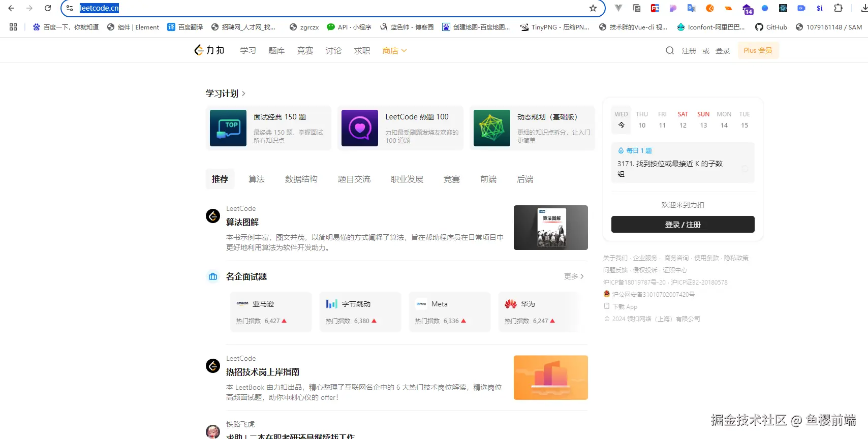Open the extension with the purple 14 badge

click(x=747, y=9)
